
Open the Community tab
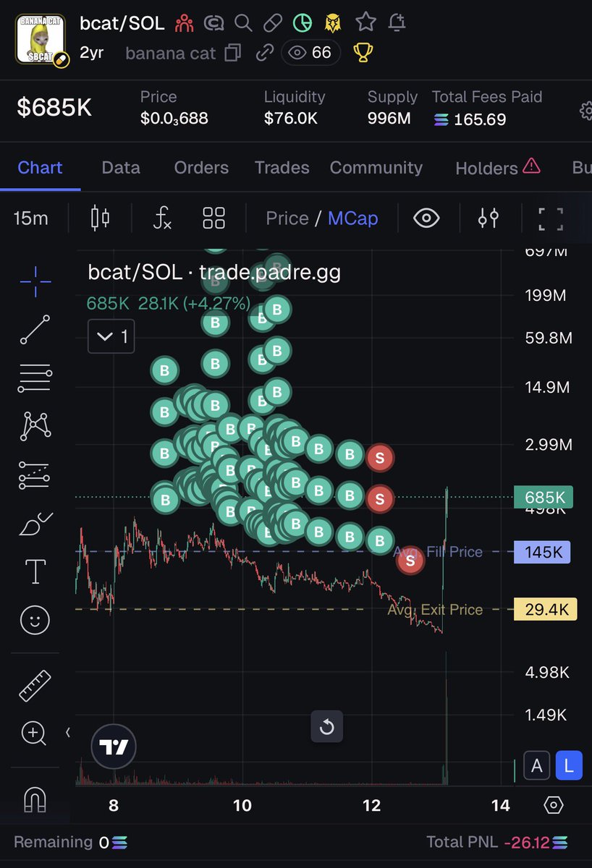[x=376, y=167]
